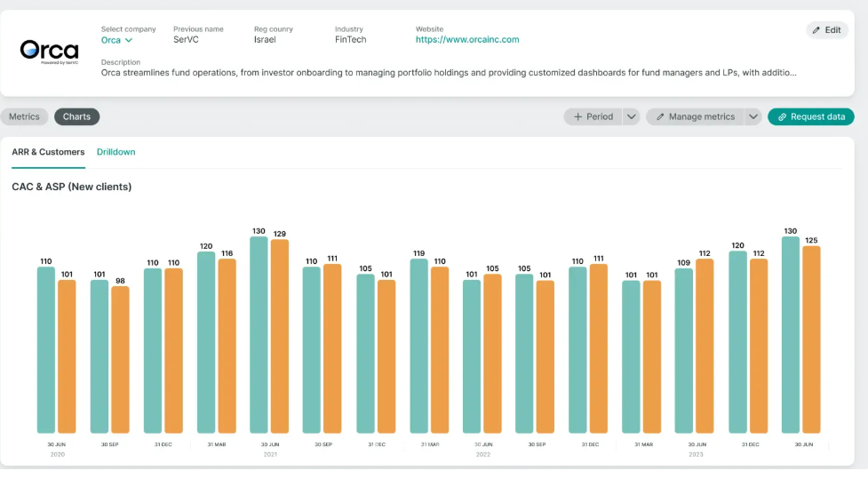Screen dimensions: 868x487
Task: Expand the Period dropdown arrow
Action: coord(631,116)
